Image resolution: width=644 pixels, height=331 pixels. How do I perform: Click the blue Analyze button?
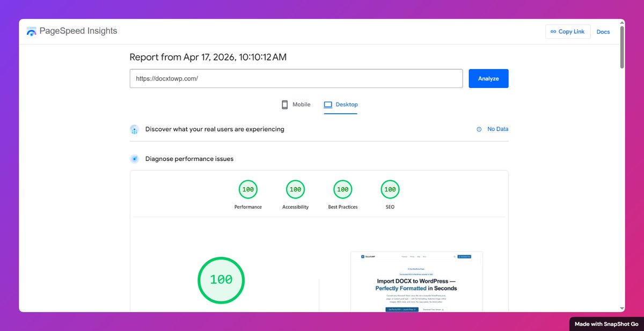coord(488,78)
